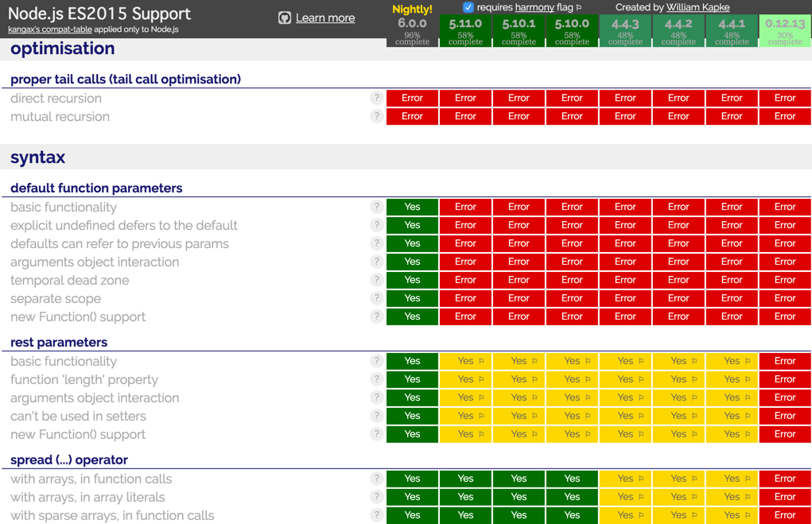Click the GitHub icon beside Learn more

click(284, 18)
